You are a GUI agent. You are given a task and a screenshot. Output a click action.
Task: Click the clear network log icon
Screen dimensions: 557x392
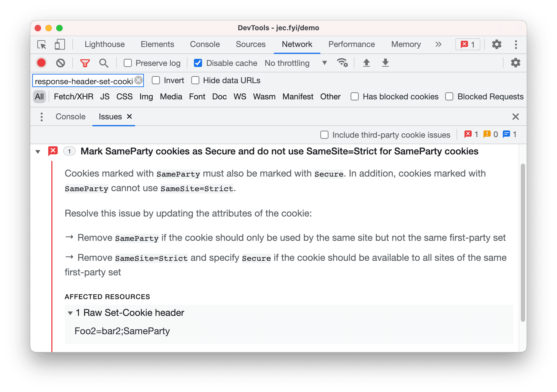61,63
